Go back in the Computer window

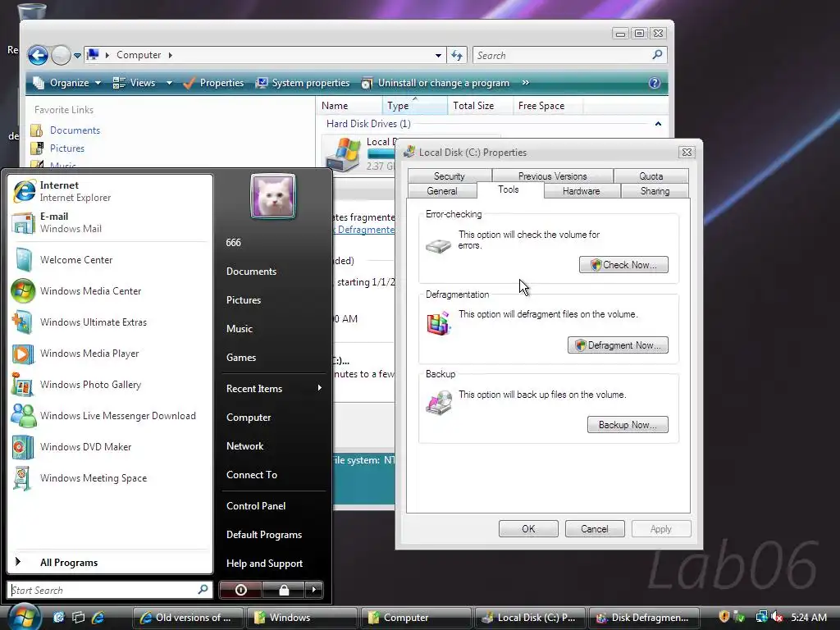pos(38,55)
